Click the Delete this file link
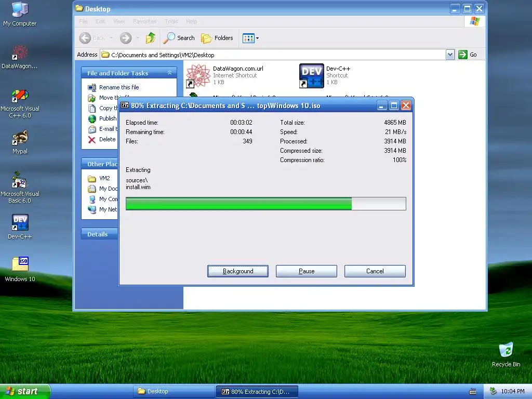Image resolution: width=532 pixels, height=399 pixels. pos(108,139)
